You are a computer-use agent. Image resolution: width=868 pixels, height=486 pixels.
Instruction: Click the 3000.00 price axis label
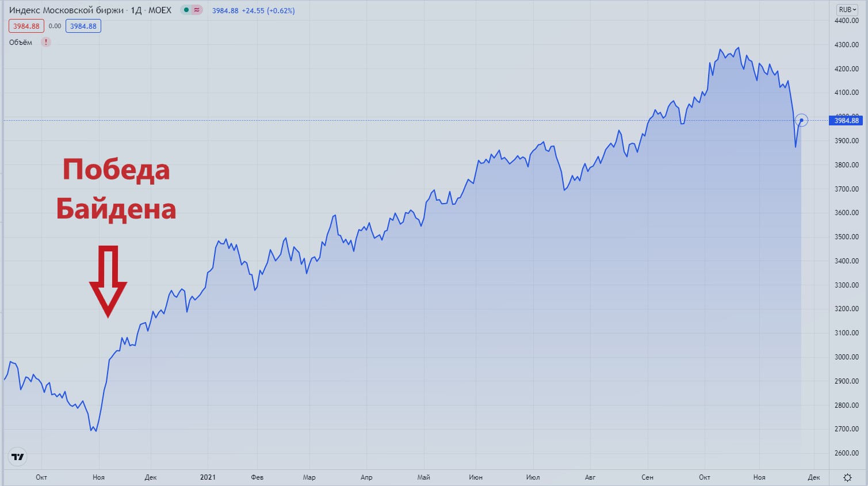pos(846,357)
